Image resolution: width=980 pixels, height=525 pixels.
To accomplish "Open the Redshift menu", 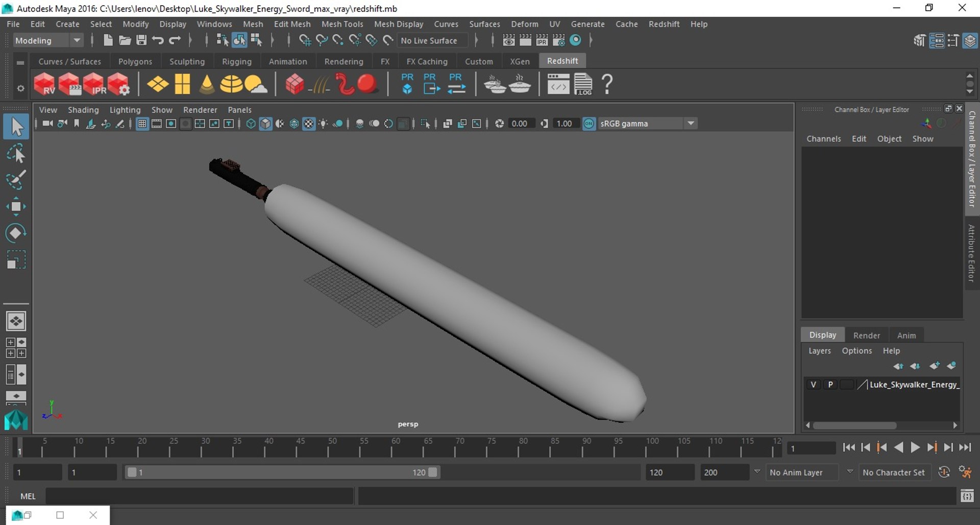I will click(x=664, y=24).
